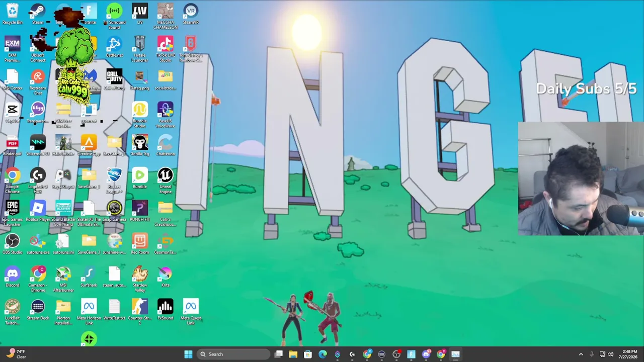This screenshot has width=644, height=362.
Task: Open the Surfshark VPN shortcut
Action: [x=89, y=277]
